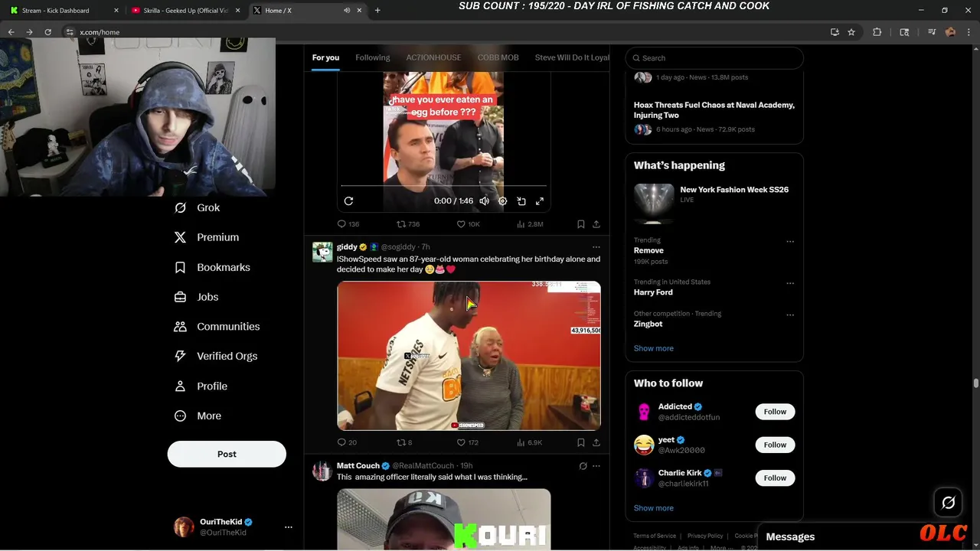Open Jobs in the sidebar
The height and width of the screenshot is (551, 980).
coord(197,297)
